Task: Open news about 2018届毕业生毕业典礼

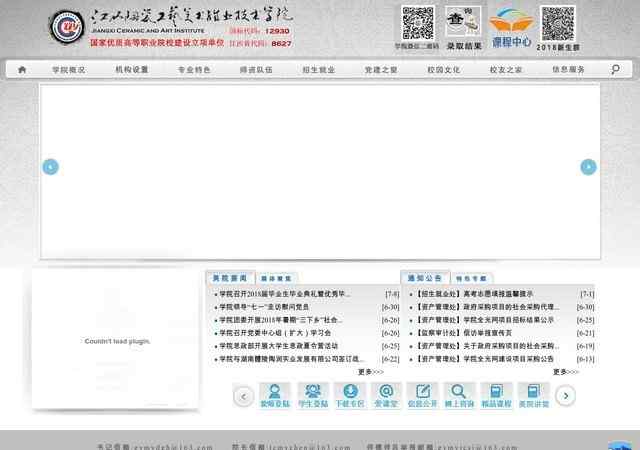Action: coord(284,294)
